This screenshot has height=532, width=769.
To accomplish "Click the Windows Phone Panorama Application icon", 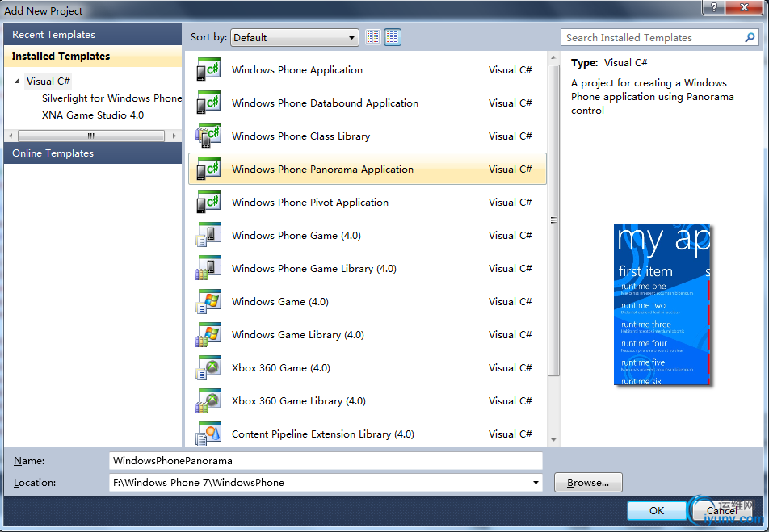I will (x=208, y=169).
